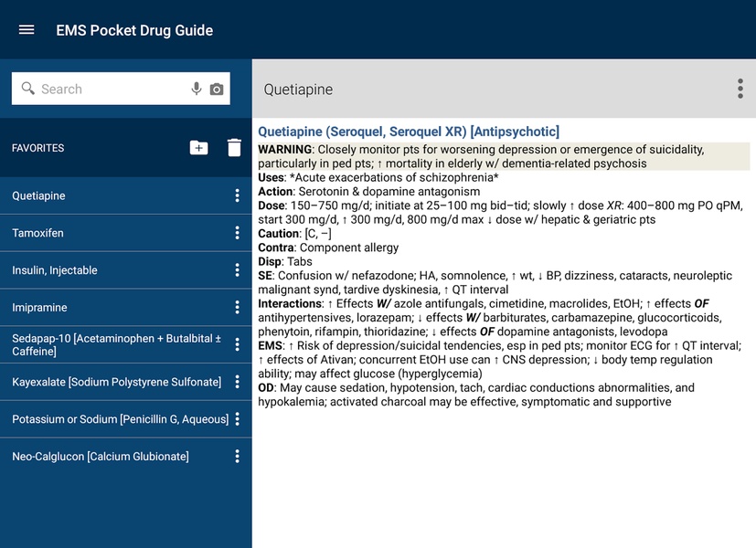This screenshot has width=756, height=548.
Task: Open Imipramine favorite options menu
Action: 237,307
